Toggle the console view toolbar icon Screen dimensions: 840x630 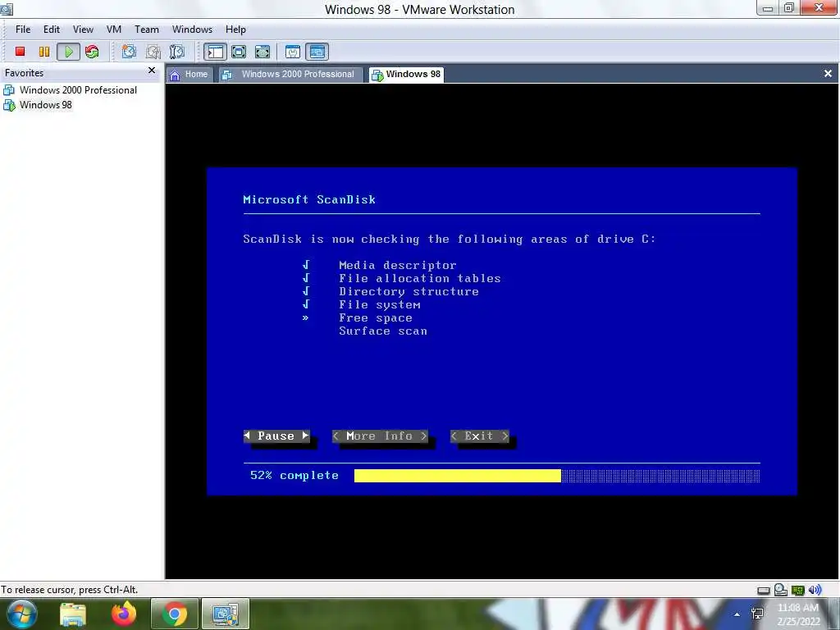[x=317, y=52]
